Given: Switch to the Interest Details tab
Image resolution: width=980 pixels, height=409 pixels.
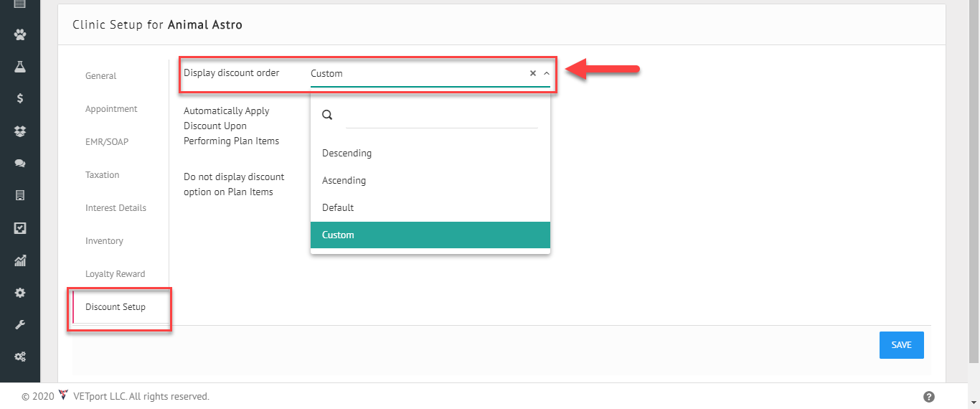Looking at the screenshot, I should click(x=116, y=208).
